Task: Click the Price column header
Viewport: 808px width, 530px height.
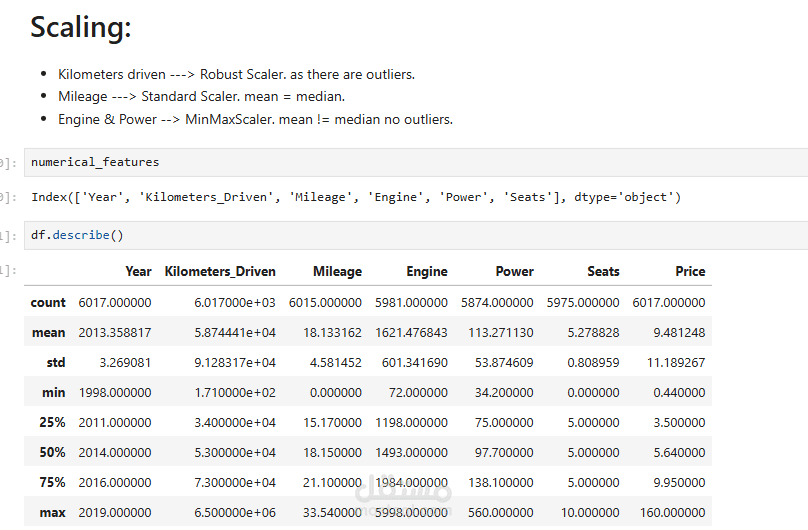Action: click(x=690, y=271)
